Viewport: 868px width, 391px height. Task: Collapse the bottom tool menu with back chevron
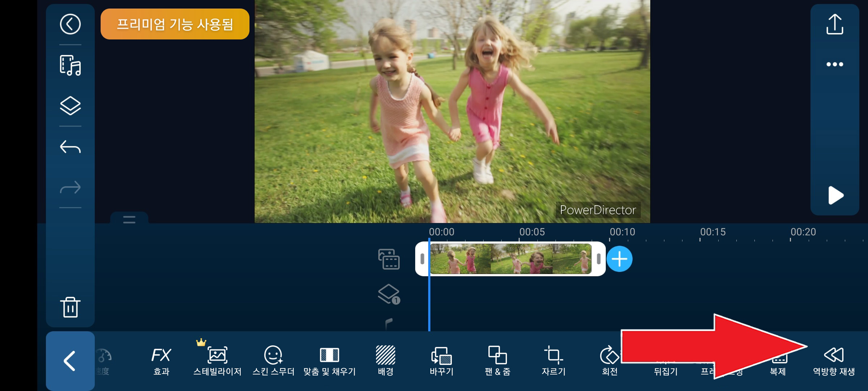pos(70,361)
